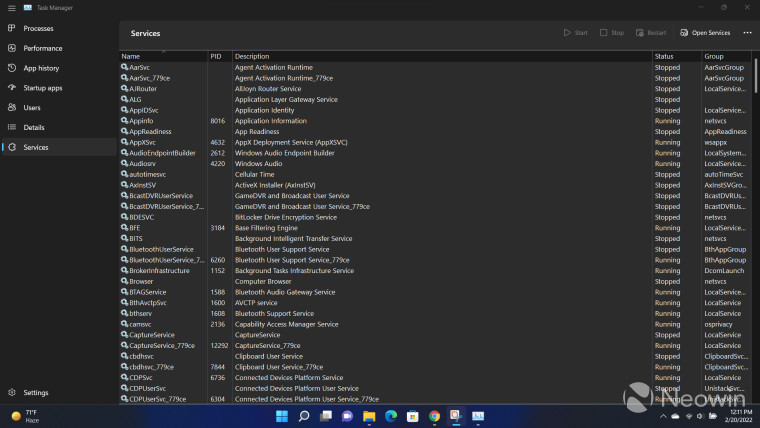The image size is (760, 428).
Task: Open the more options ellipsis menu
Action: click(x=747, y=32)
